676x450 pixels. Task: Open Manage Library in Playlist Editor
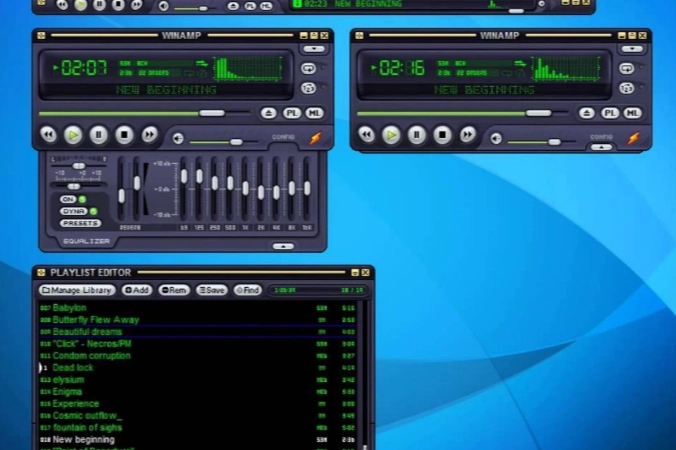coord(77,290)
